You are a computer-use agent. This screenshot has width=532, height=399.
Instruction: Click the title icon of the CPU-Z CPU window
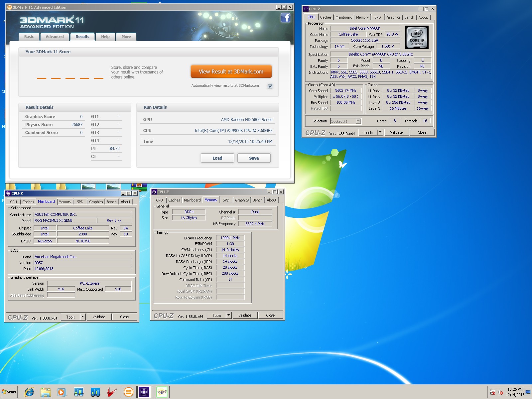click(x=306, y=9)
